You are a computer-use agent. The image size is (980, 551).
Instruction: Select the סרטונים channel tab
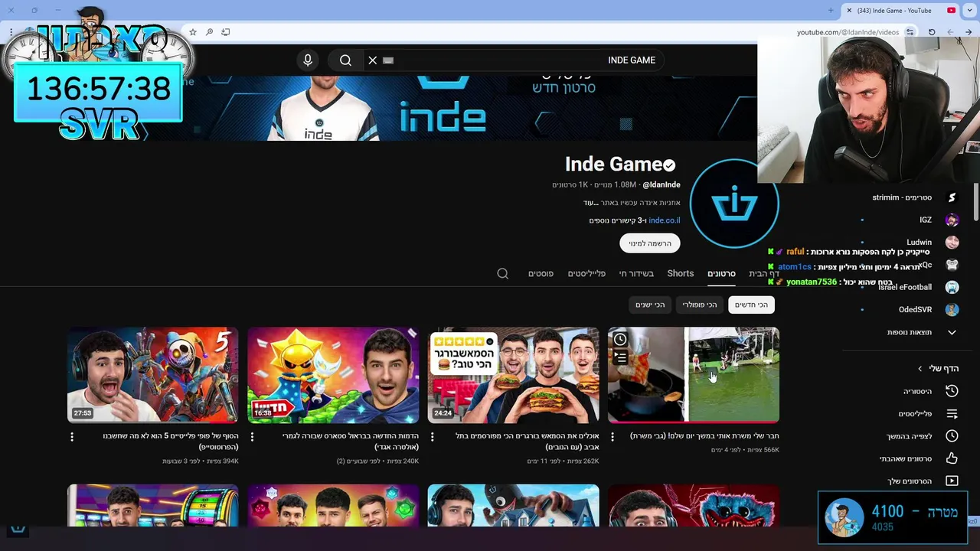click(721, 273)
